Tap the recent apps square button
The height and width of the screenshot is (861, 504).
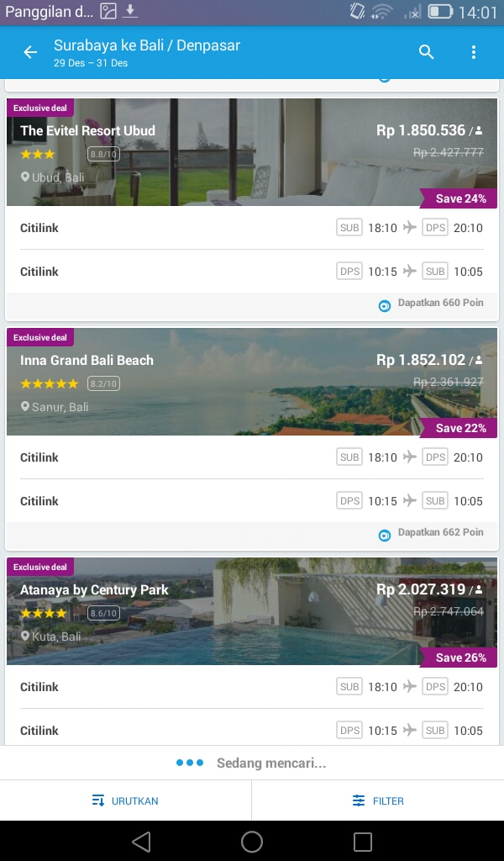363,842
